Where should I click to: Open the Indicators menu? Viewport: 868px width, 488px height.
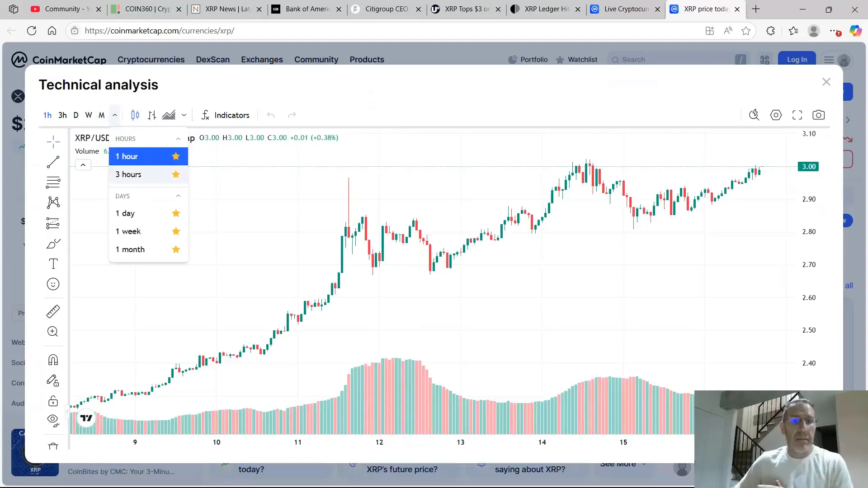pos(225,115)
